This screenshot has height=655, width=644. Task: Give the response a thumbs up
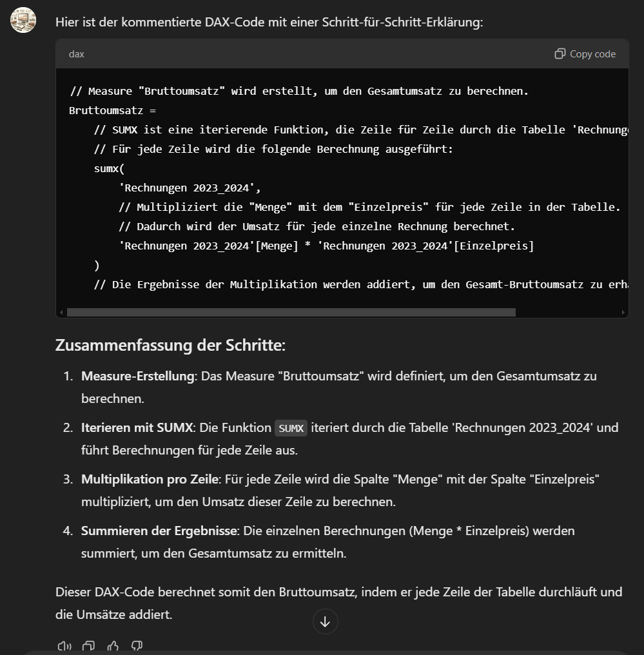[113, 646]
